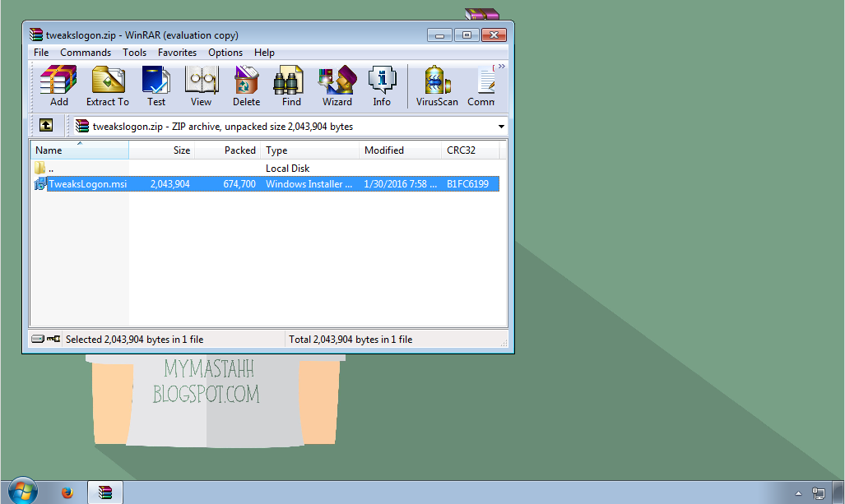
Task: Sort by the Modified column header
Action: [400, 150]
